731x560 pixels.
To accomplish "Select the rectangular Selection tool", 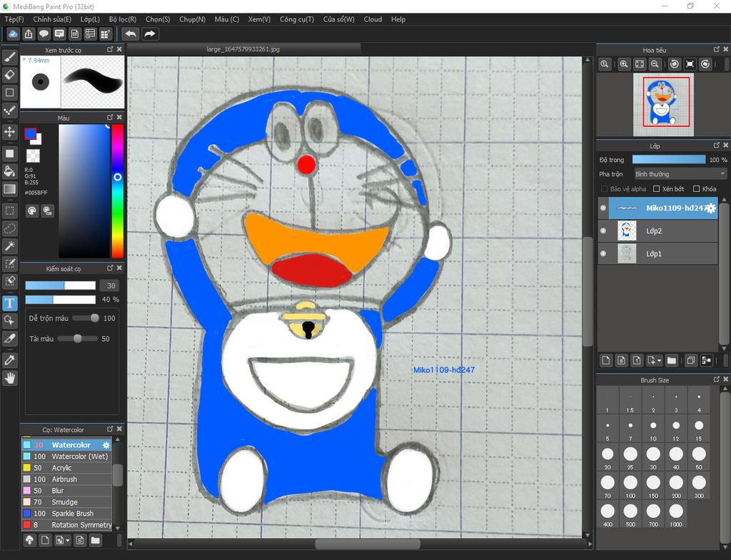I will pos(10,210).
